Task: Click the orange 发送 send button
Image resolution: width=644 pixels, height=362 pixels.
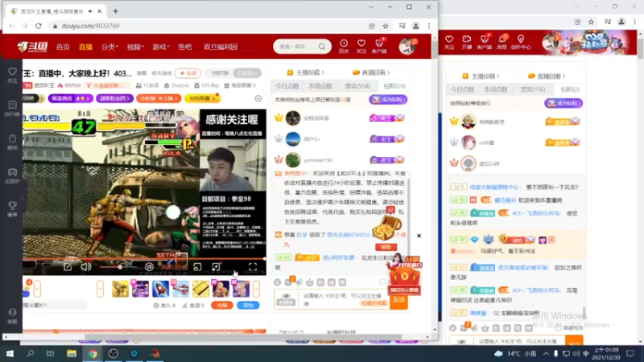Action: pyautogui.click(x=398, y=299)
